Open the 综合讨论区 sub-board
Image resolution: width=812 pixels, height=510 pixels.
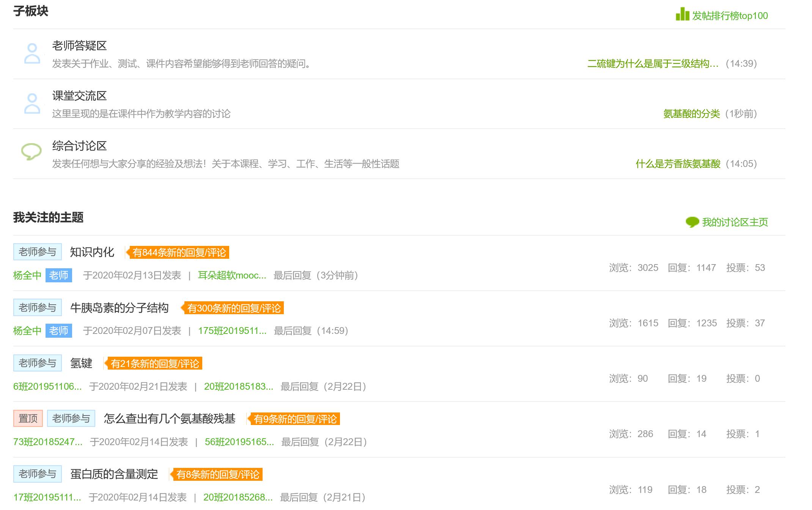click(x=79, y=146)
